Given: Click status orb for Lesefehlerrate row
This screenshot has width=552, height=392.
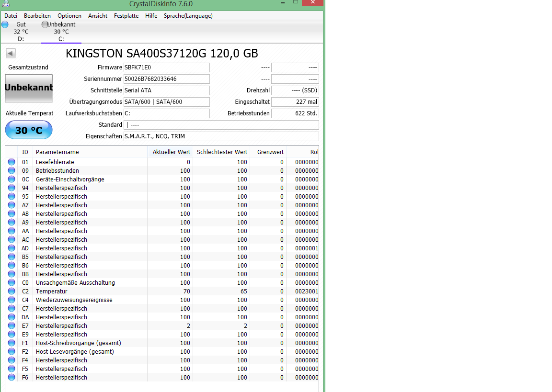Looking at the screenshot, I should [11, 162].
